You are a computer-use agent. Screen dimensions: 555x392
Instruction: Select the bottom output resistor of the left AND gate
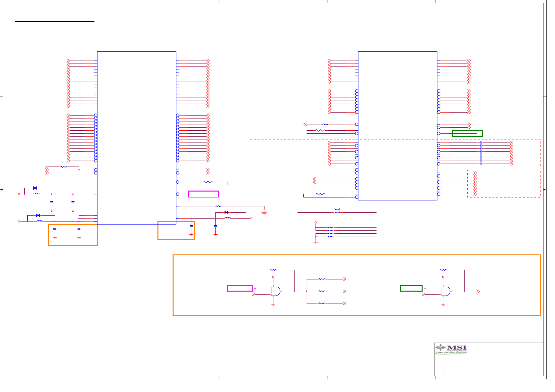322,303
